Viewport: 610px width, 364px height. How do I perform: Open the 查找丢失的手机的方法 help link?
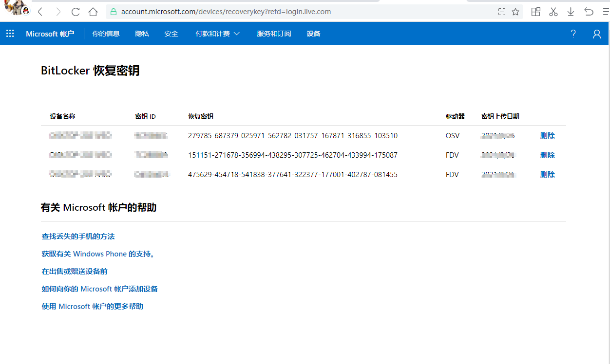(78, 237)
